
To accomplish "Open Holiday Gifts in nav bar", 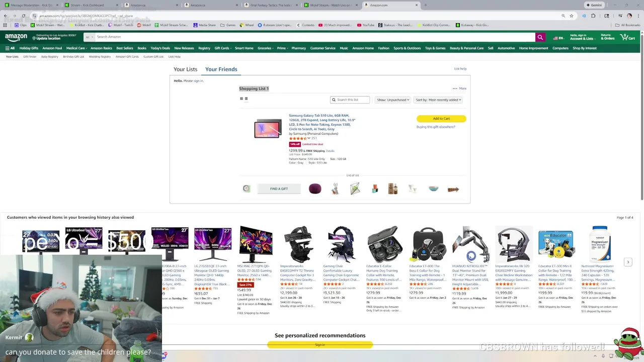I will pos(29,48).
